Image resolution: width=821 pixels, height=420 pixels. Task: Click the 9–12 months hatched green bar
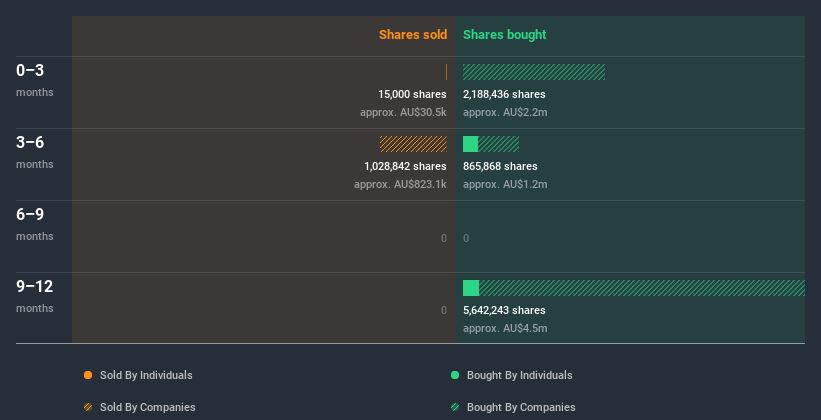(x=642, y=288)
